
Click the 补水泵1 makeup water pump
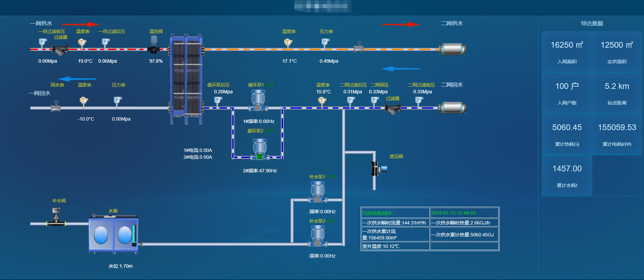tap(317, 192)
